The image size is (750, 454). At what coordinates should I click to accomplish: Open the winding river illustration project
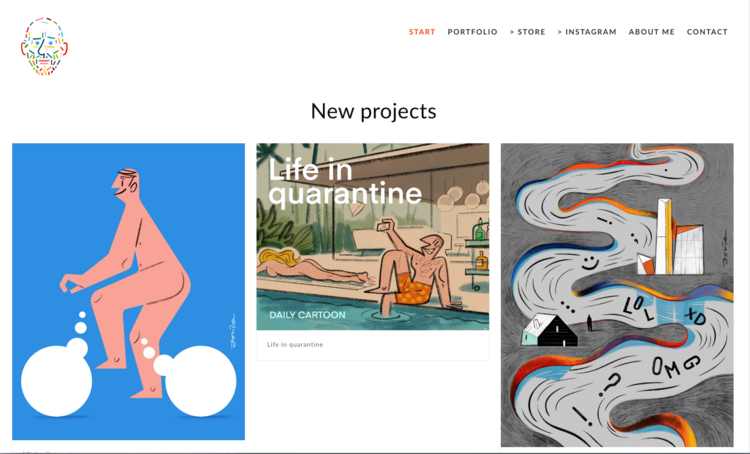[x=617, y=295]
